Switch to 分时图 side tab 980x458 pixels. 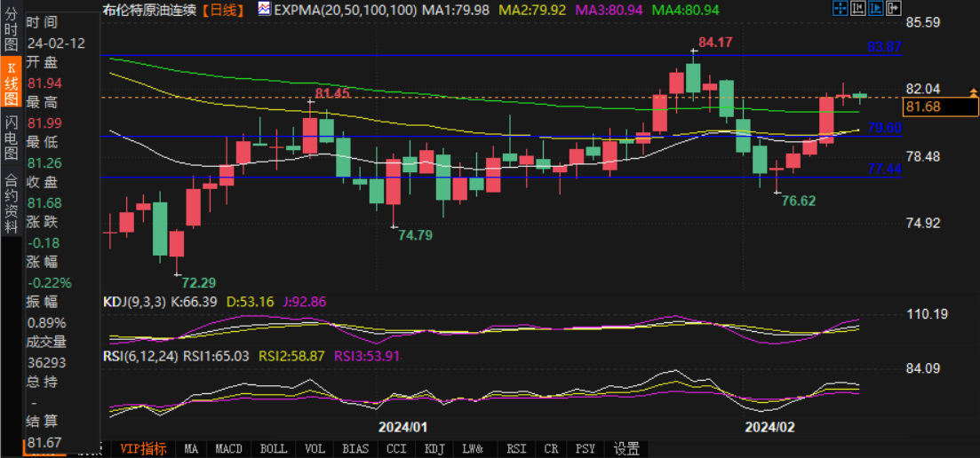click(11, 28)
